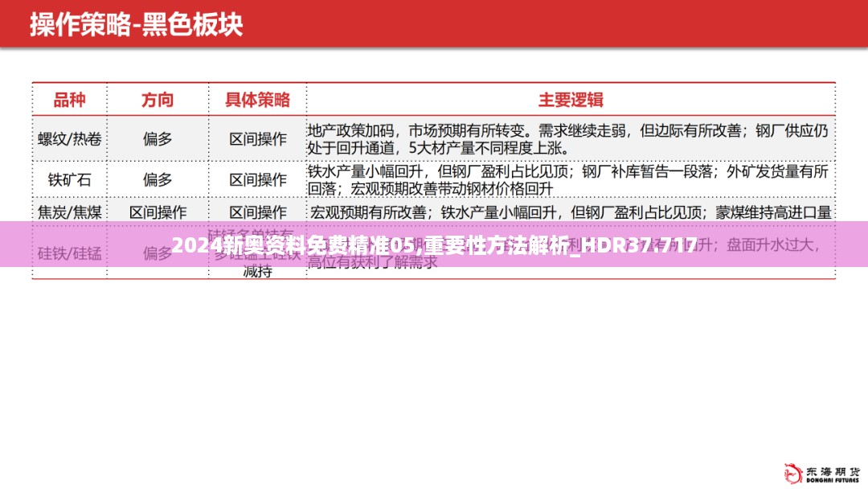
Task: Click the 螺纹/热卷 cell
Action: coord(70,139)
